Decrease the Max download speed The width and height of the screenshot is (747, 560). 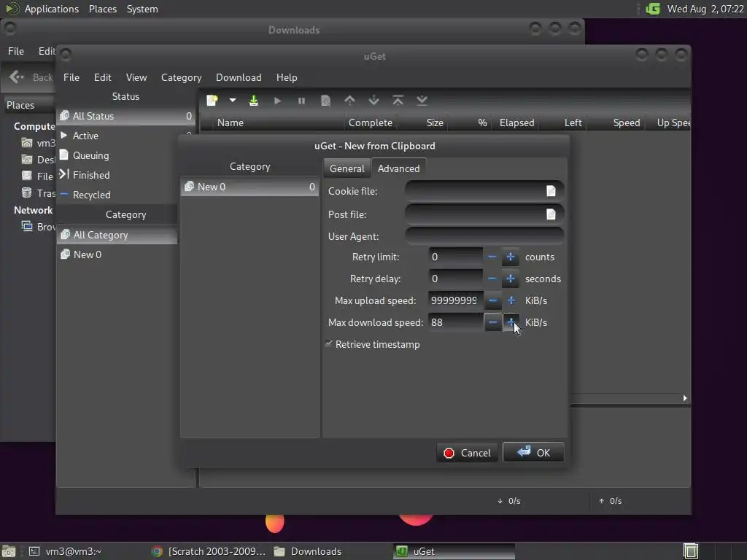pos(492,322)
